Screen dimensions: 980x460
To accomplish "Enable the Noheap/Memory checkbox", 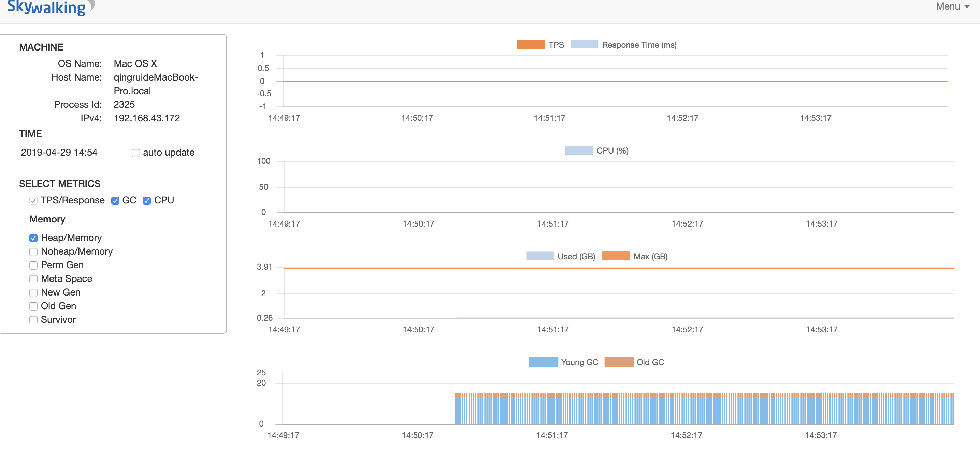I will tap(33, 252).
